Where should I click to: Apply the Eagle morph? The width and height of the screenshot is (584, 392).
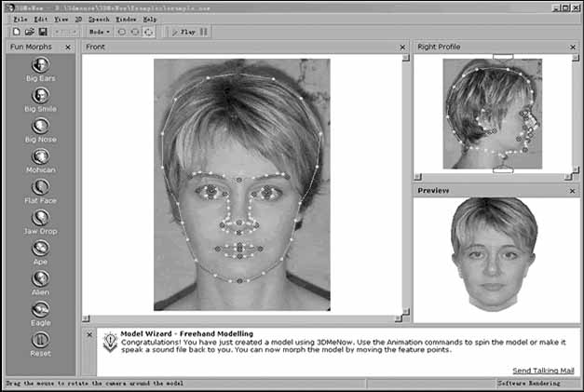tap(40, 309)
